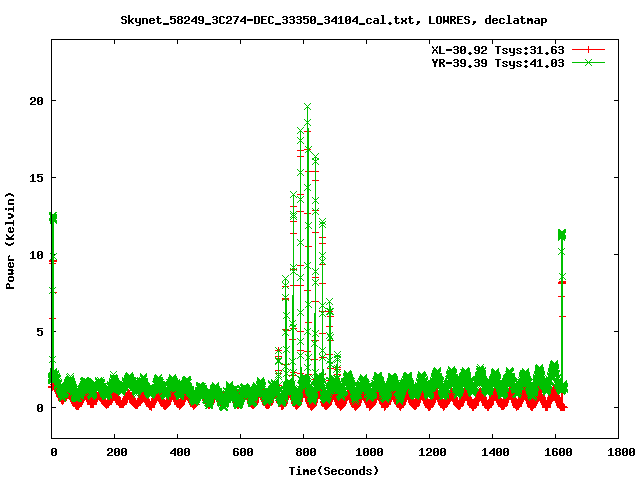
Task: Click the x-axis tick label 1000
Action: (369, 452)
